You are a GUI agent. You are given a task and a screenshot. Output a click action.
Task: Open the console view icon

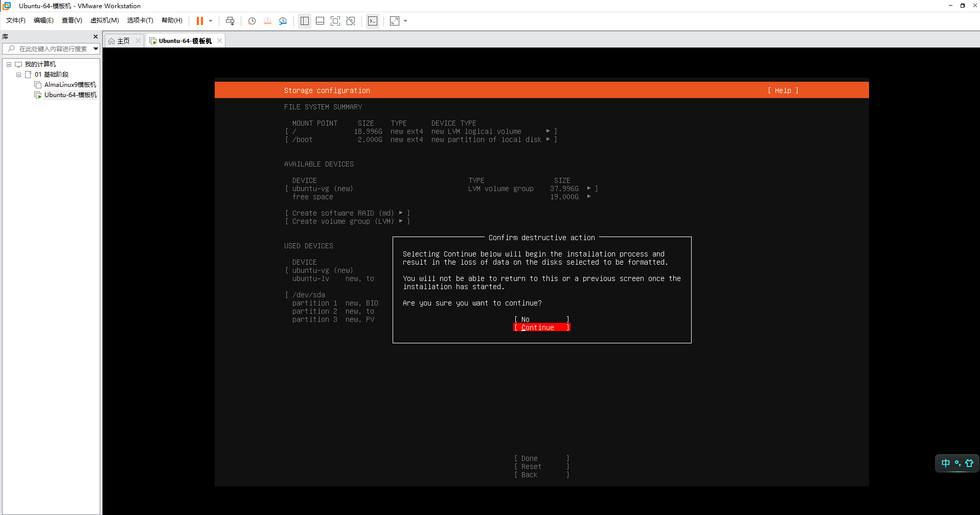pyautogui.click(x=373, y=21)
